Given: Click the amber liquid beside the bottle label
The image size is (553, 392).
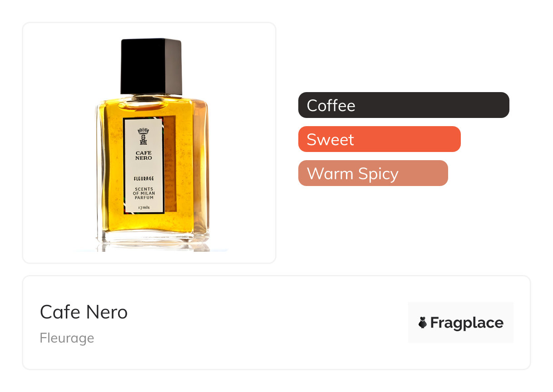Looking at the screenshot, I should [110, 168].
